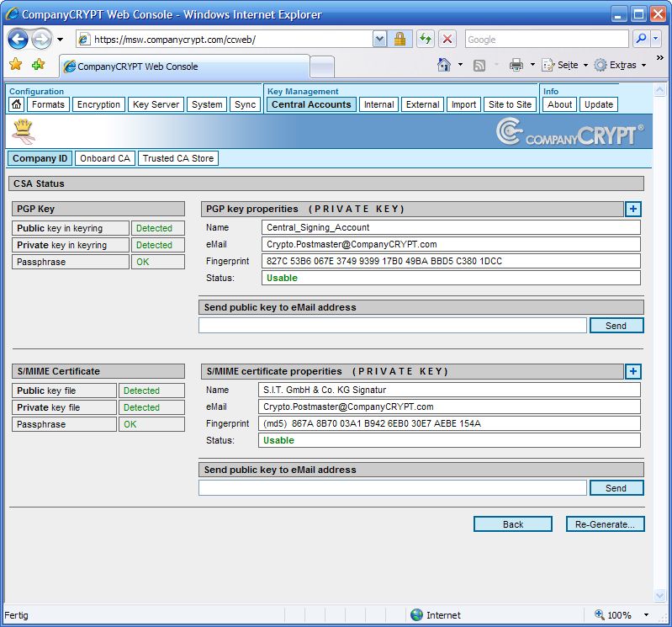
Task: Expand the Print options dropdown arrow
Action: [532, 65]
